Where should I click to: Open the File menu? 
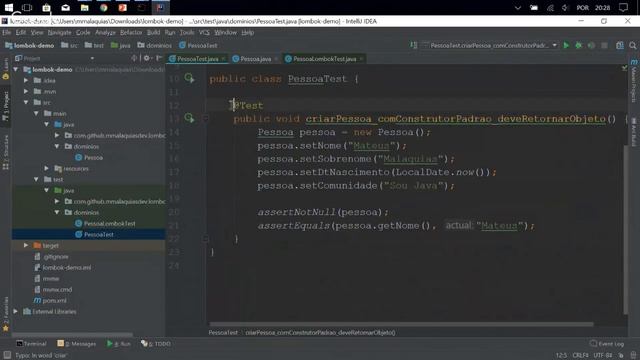click(7, 32)
